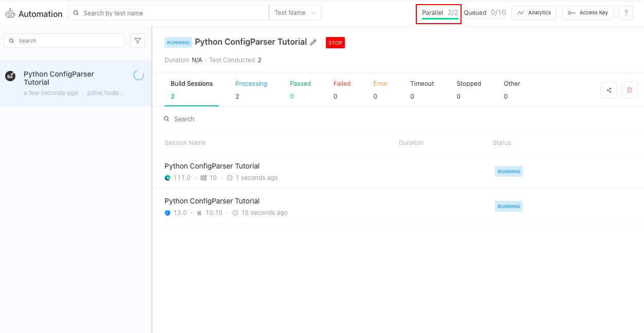Open the Test Name dropdown
Screen dimensions: 644x333
(295, 13)
